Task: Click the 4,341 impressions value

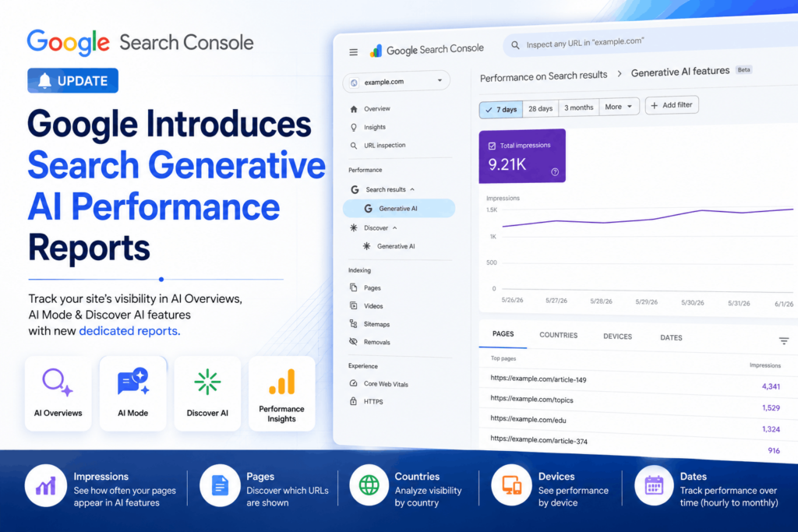Action: coord(771,386)
